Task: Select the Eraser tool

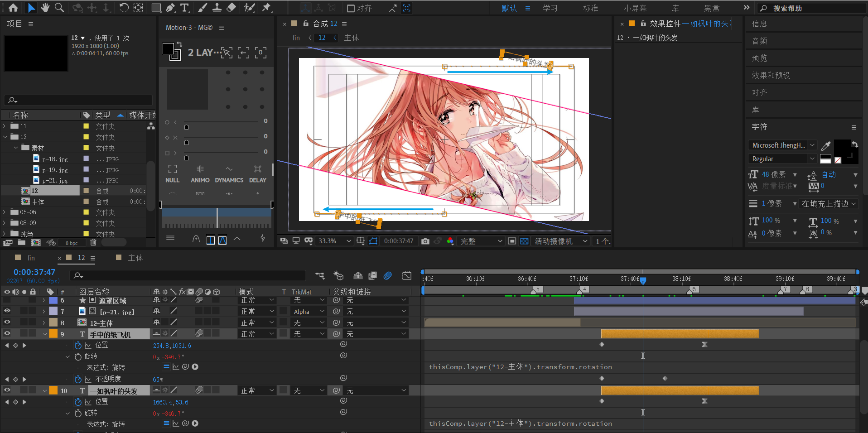Action: point(231,8)
